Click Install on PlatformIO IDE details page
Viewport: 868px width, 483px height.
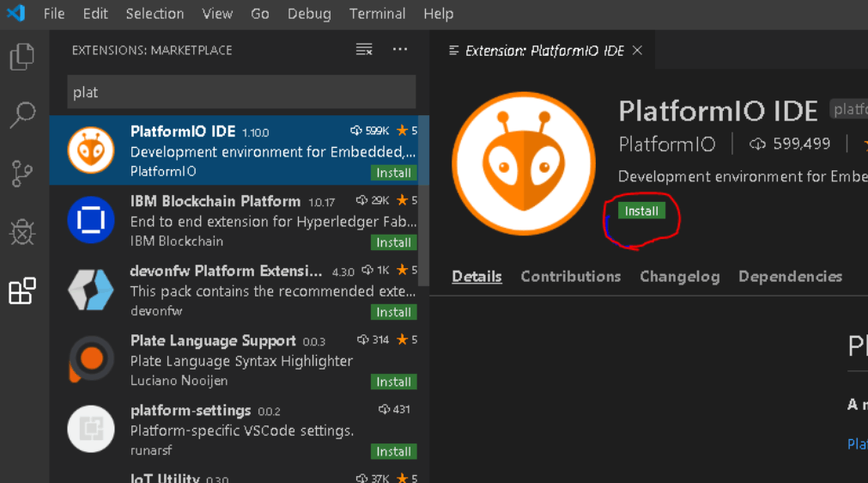tap(641, 211)
